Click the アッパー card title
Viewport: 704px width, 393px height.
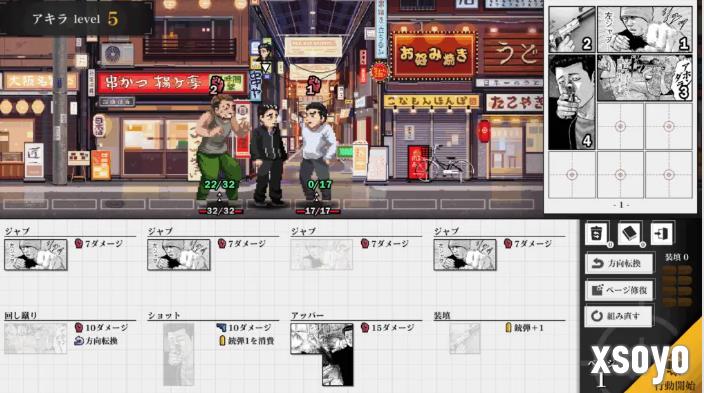pos(307,315)
